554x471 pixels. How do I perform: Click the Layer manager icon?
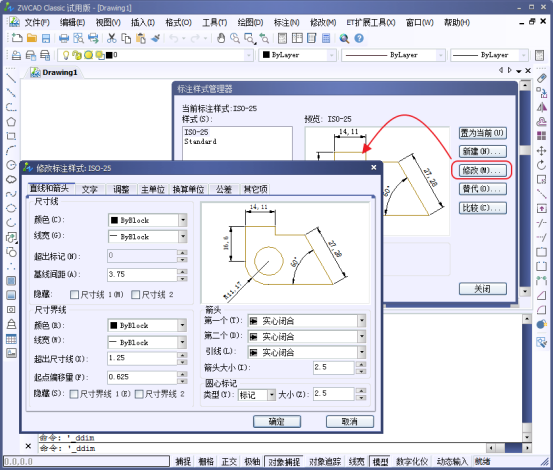[x=16, y=55]
